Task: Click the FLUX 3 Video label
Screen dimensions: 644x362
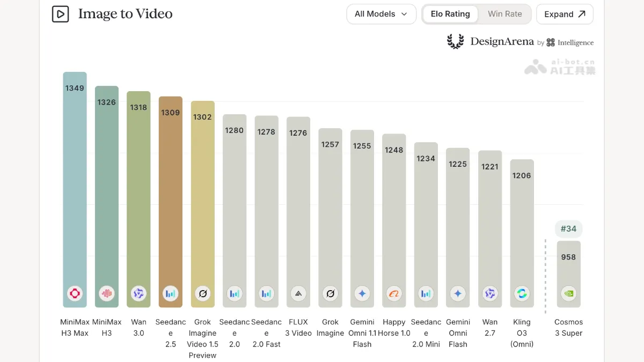Action: pyautogui.click(x=298, y=328)
